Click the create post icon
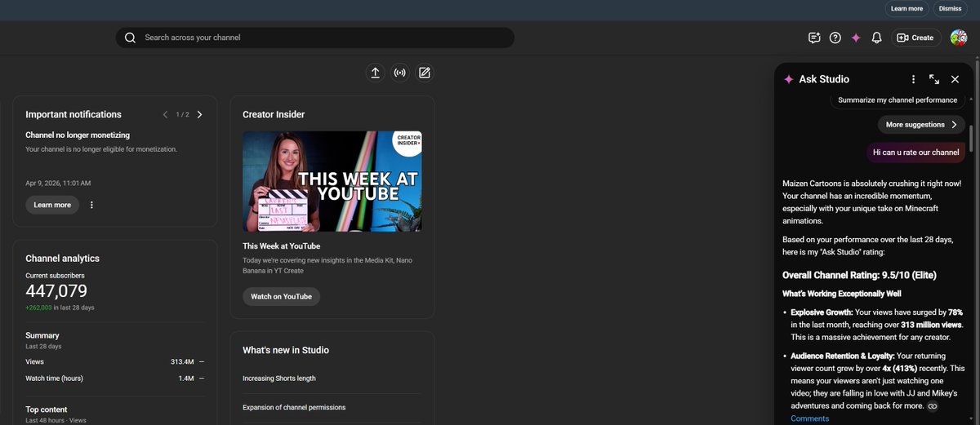 [x=424, y=73]
